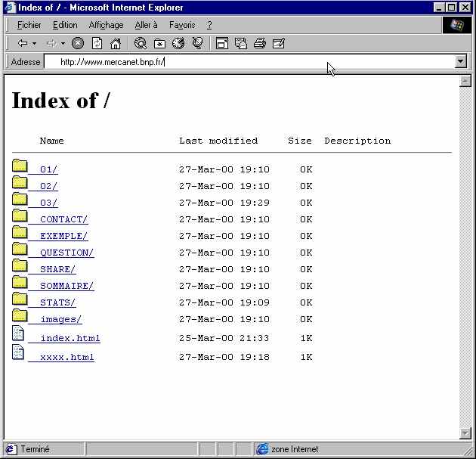Open the Favoris menu
This screenshot has height=459, width=476.
tap(181, 25)
